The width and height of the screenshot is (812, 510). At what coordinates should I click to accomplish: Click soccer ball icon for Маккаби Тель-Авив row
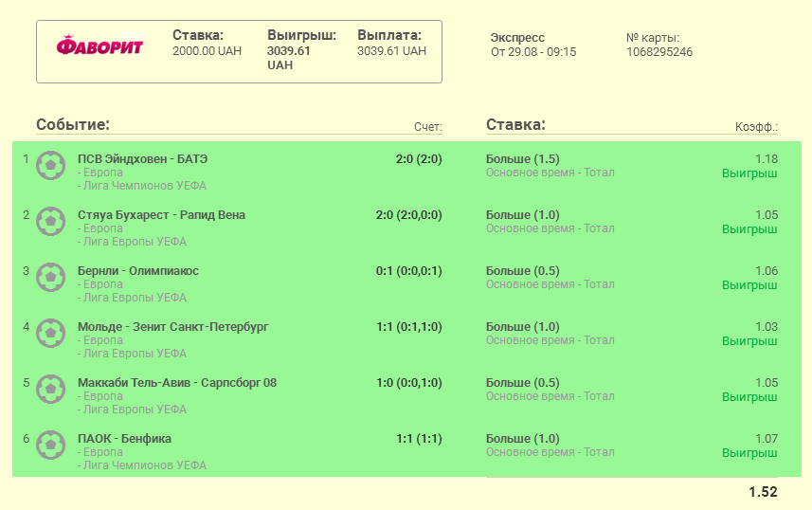point(51,390)
